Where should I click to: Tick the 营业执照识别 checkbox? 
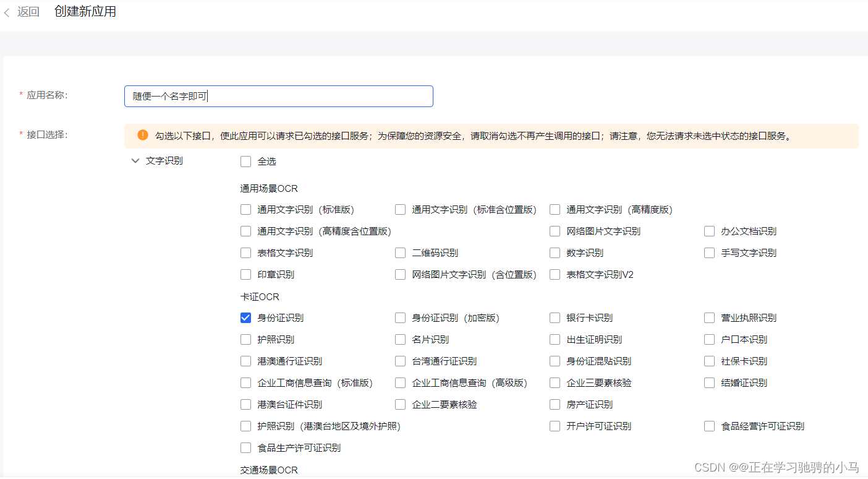coord(709,318)
